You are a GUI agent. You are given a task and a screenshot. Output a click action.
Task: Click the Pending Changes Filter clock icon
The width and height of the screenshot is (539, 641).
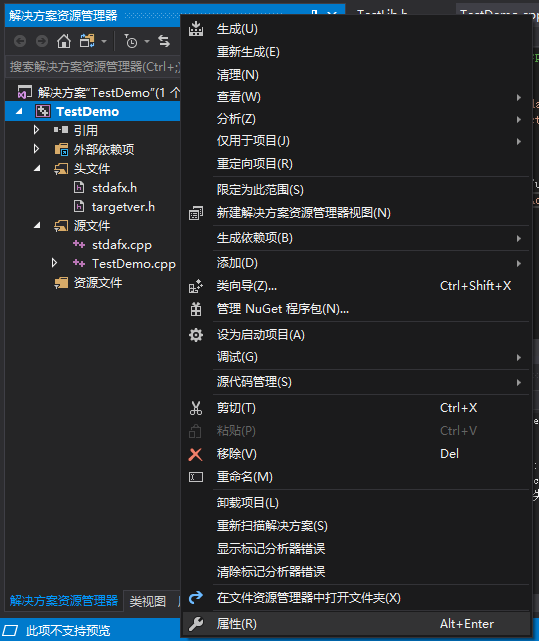point(130,41)
